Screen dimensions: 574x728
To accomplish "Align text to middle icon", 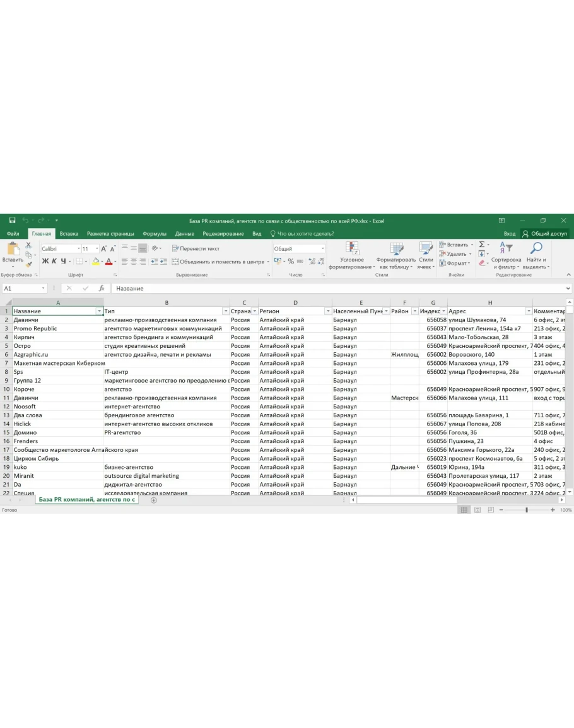I will (133, 248).
